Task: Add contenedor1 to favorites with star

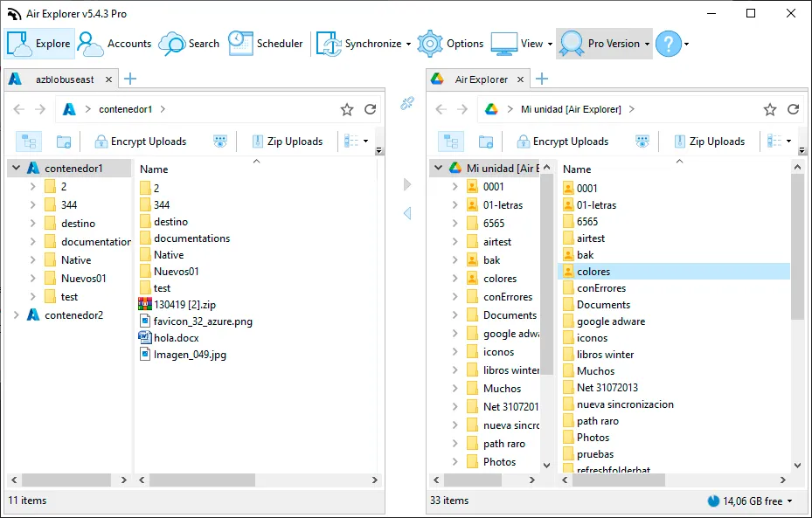Action: coord(347,109)
